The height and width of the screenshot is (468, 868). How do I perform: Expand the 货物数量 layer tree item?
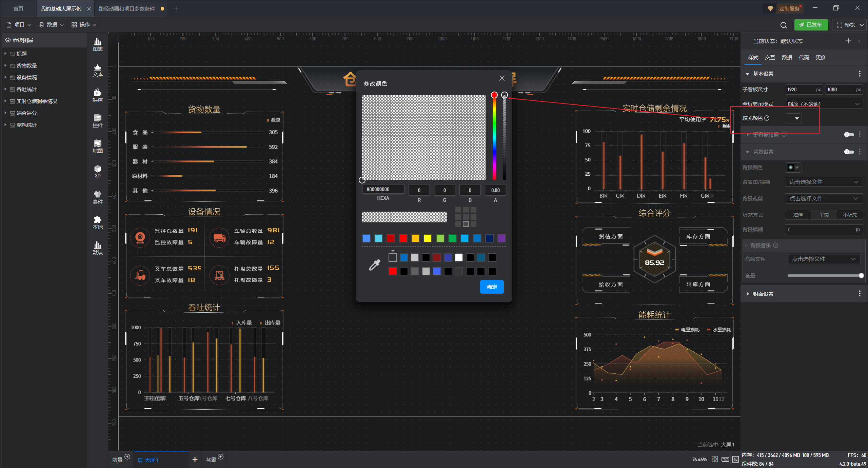[x=5, y=65]
